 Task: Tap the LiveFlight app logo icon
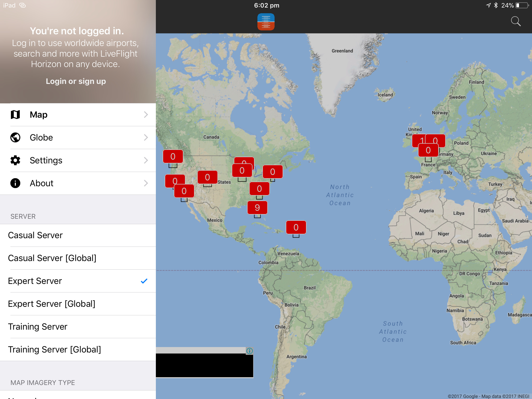click(x=266, y=22)
